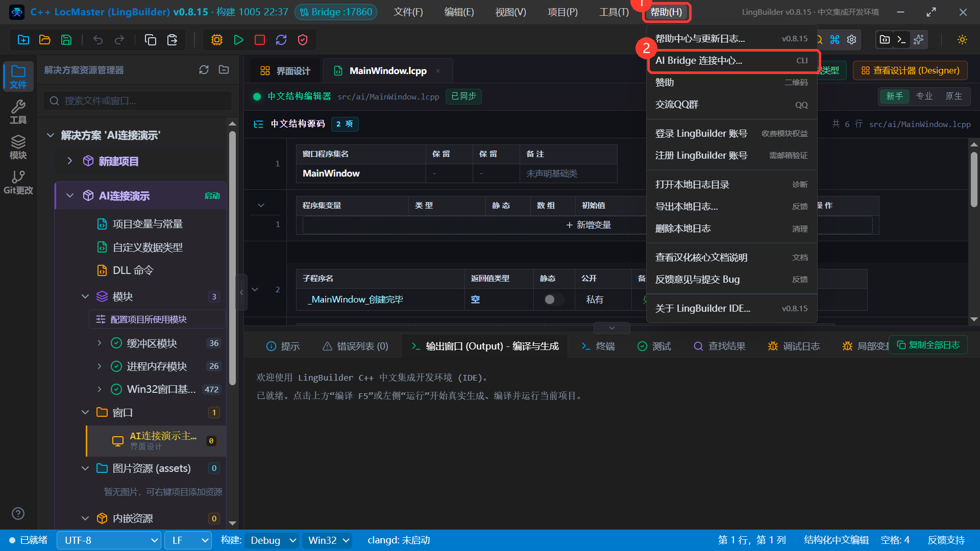980x551 pixels.
Task: Expand the Win32窗口基... module node
Action: click(99, 389)
